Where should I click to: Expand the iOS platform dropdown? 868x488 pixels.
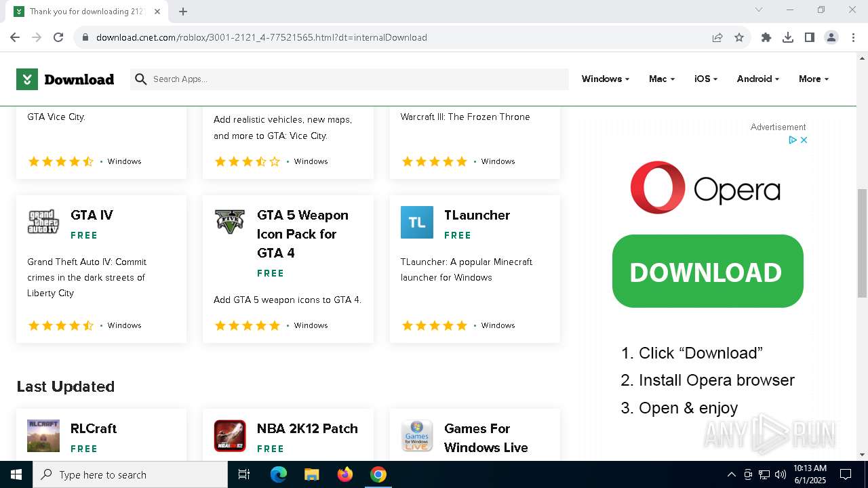tap(706, 79)
